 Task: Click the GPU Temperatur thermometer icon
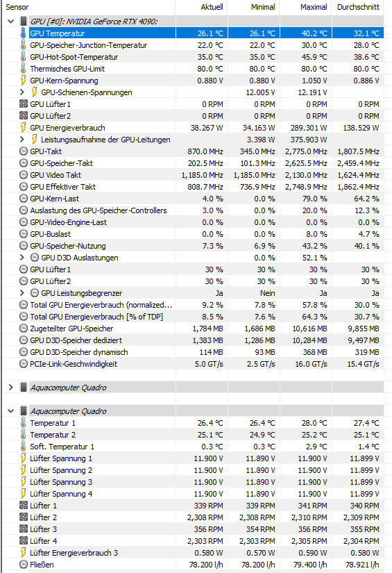[24, 33]
